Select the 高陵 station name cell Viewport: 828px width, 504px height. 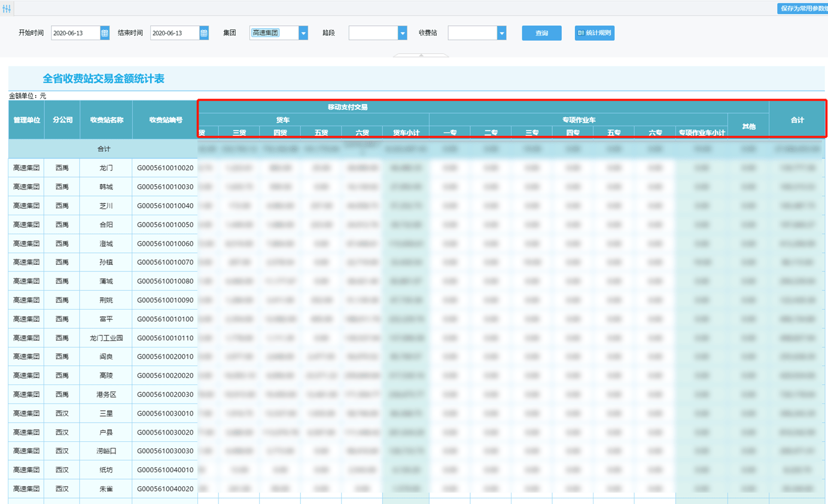(106, 375)
